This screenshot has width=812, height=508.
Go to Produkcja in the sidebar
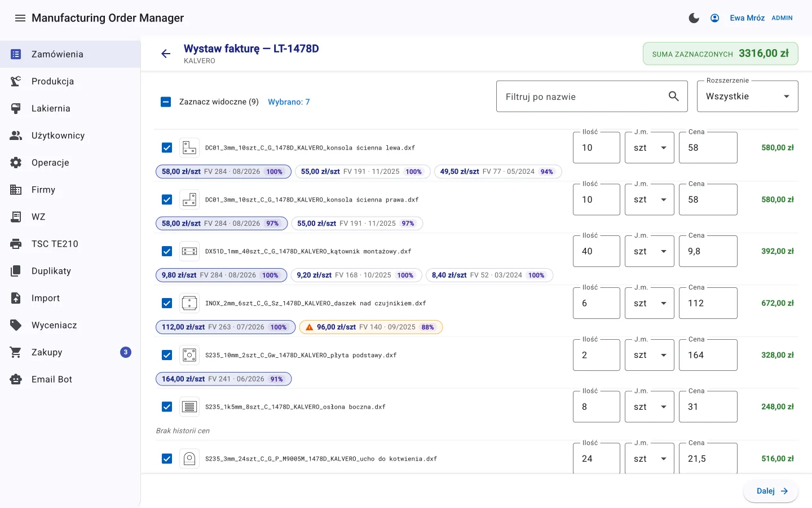(x=70, y=81)
